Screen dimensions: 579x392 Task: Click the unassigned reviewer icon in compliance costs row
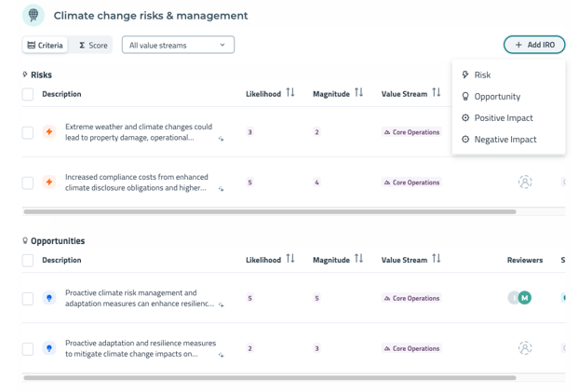[x=525, y=182]
